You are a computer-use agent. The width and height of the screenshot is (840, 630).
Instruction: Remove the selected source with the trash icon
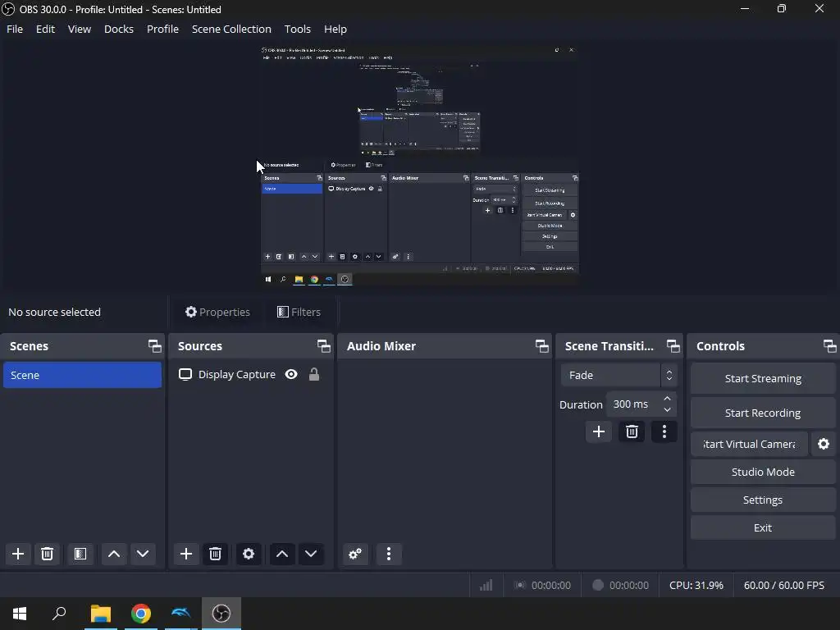click(215, 554)
